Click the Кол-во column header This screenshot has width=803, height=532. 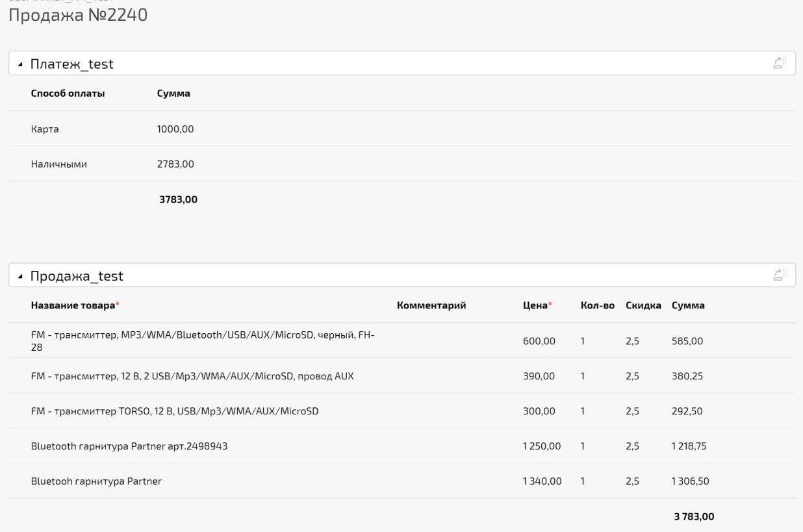(598, 305)
